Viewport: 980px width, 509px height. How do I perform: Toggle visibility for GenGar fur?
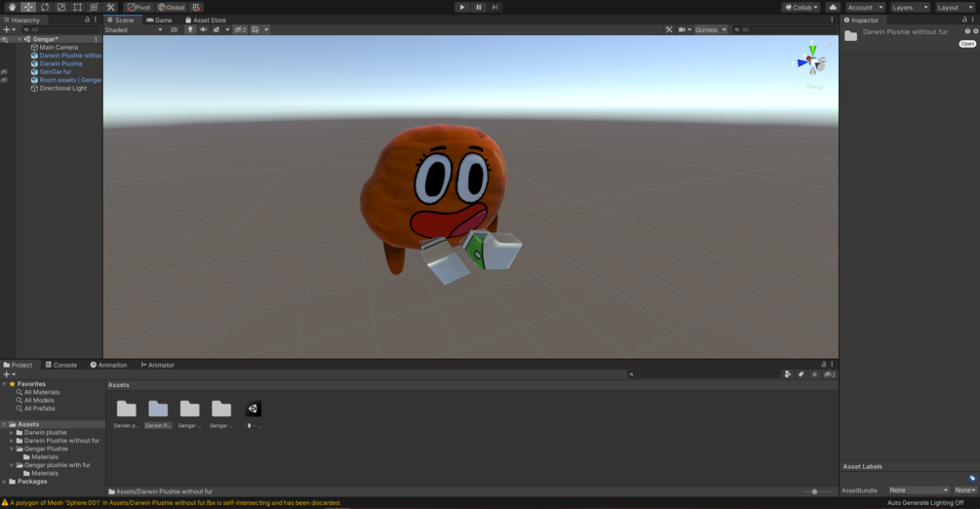[4, 72]
